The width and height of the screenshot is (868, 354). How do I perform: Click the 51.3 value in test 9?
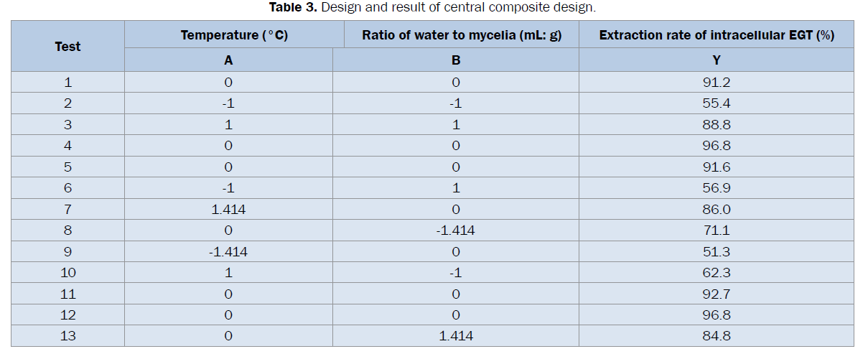pos(716,252)
